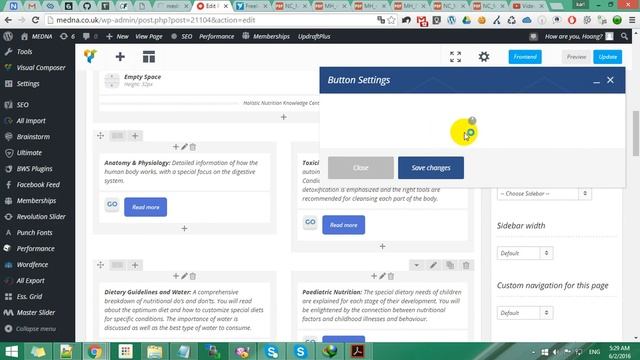Click the Visual Composer logo icon
640x360 pixels.
(90, 56)
